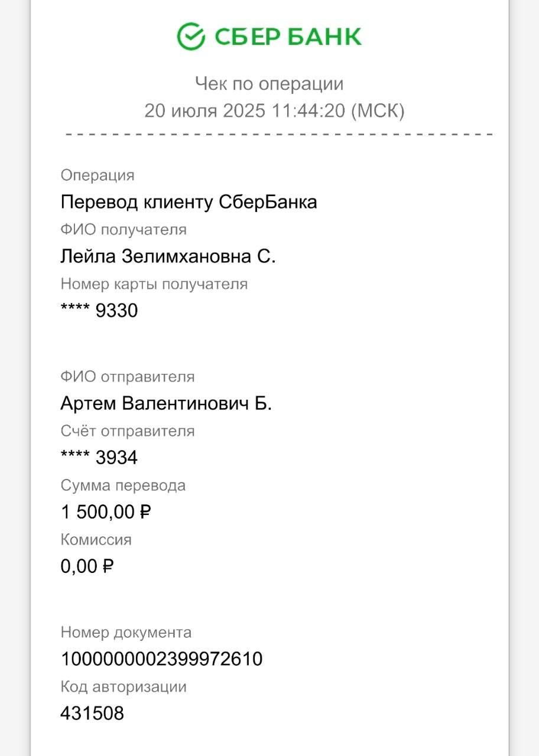Click document number 1000000002399972610
The width and height of the screenshot is (539, 756).
tap(161, 659)
